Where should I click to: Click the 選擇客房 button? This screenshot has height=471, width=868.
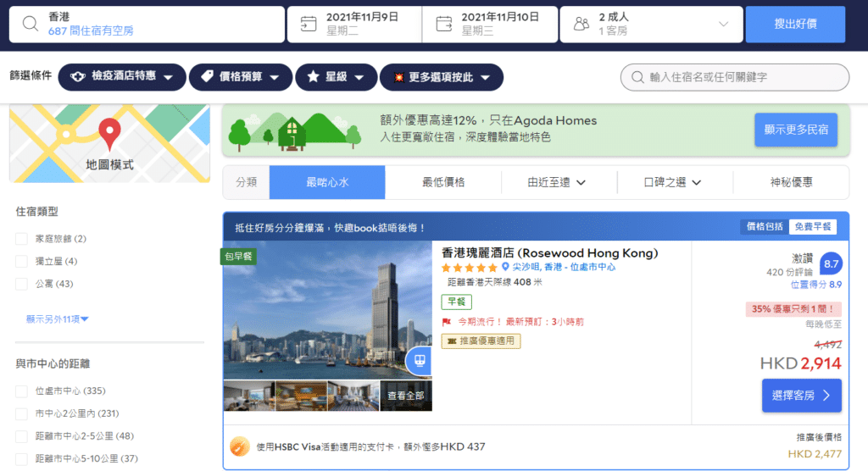(802, 395)
